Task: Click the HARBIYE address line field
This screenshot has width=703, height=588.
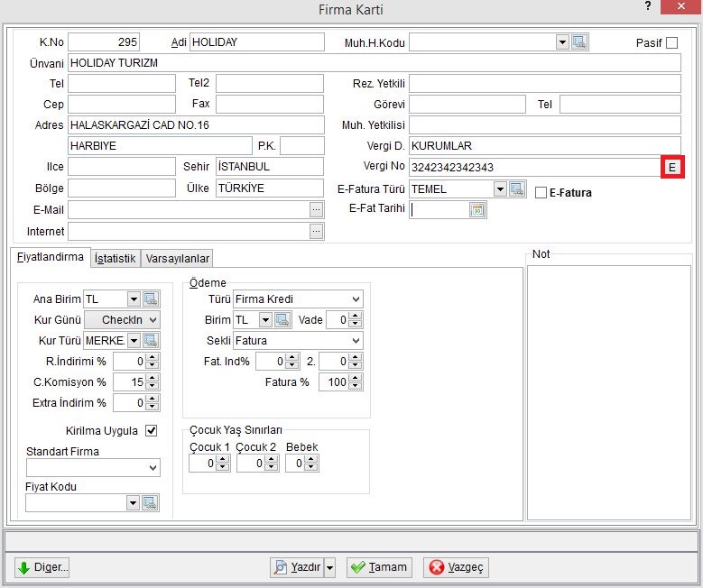Action: pos(160,146)
